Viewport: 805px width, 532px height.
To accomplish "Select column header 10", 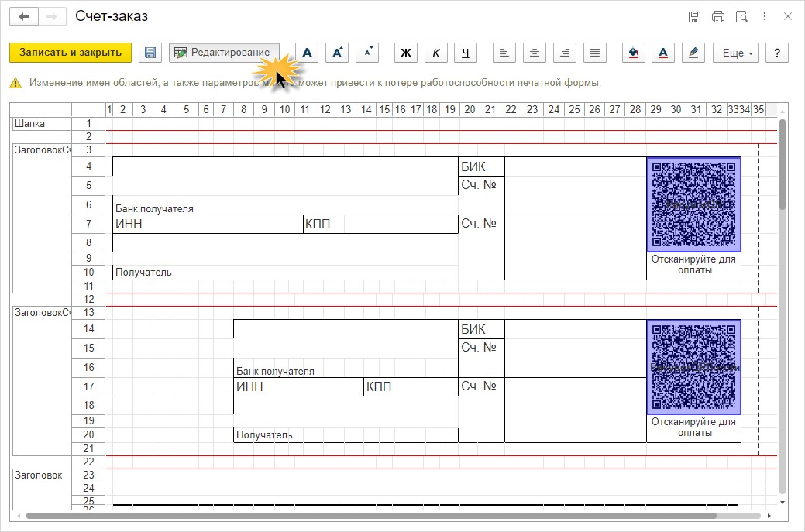I will (x=284, y=109).
